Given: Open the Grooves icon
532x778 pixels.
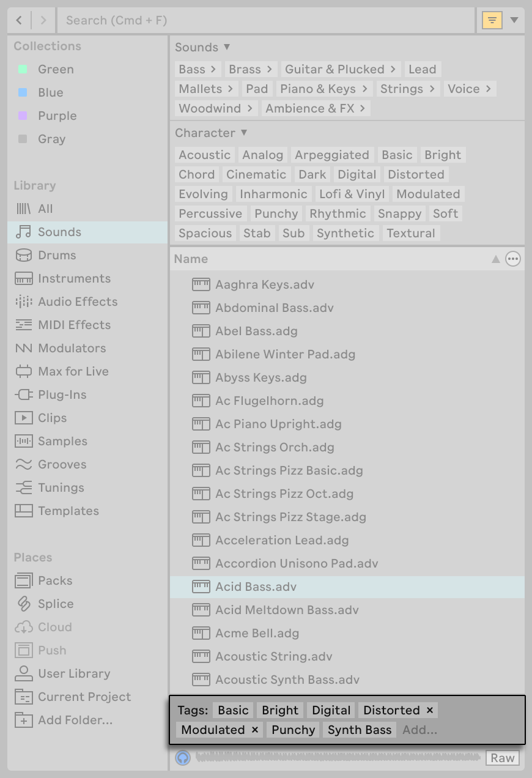Looking at the screenshot, I should 23,464.
